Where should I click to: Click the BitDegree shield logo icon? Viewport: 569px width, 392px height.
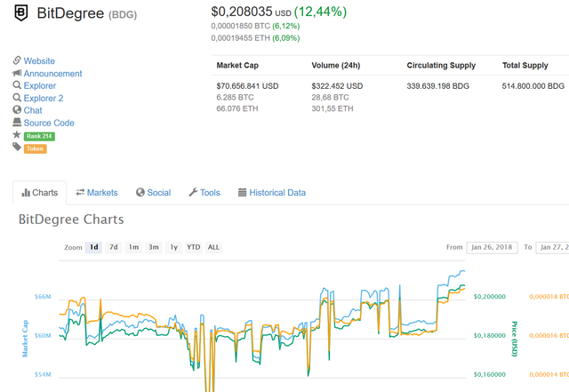pyautogui.click(x=21, y=13)
